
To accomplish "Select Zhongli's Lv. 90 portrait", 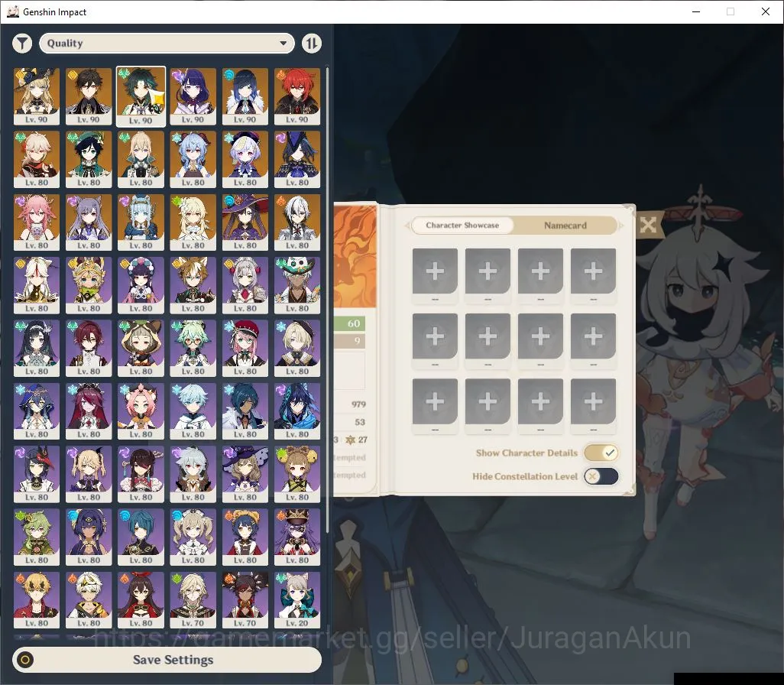I will click(x=89, y=96).
